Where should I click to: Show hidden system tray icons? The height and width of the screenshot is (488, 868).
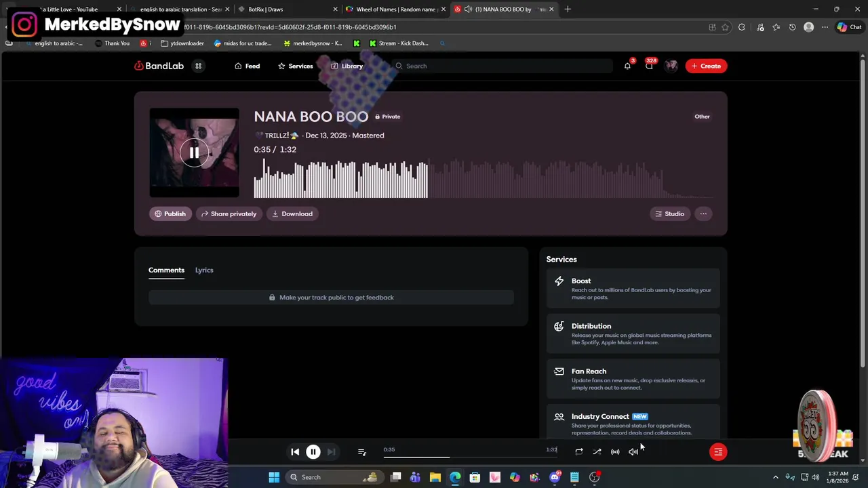click(776, 477)
